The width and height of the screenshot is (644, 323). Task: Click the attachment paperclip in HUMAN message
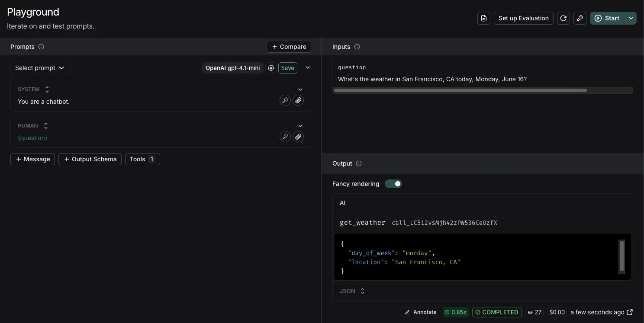298,137
